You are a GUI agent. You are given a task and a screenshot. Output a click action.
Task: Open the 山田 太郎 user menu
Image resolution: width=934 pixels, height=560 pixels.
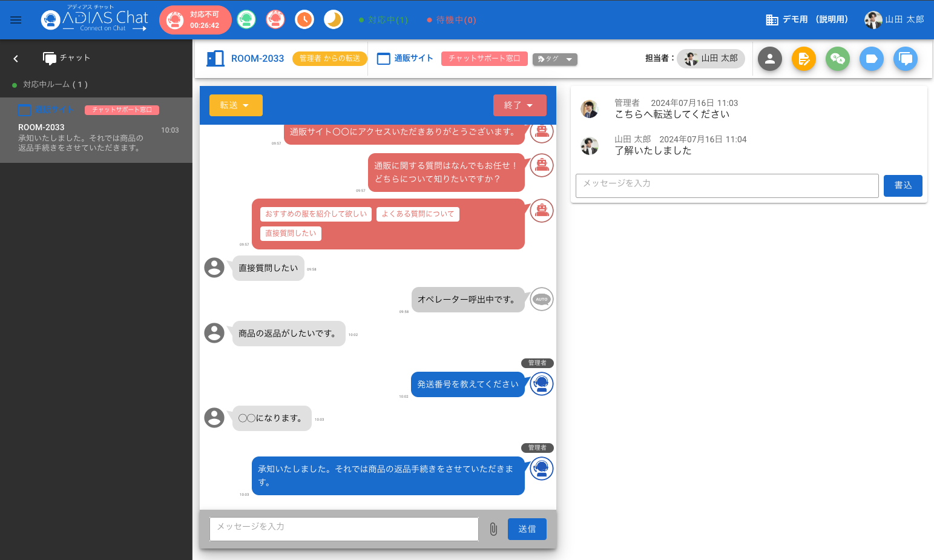894,20
